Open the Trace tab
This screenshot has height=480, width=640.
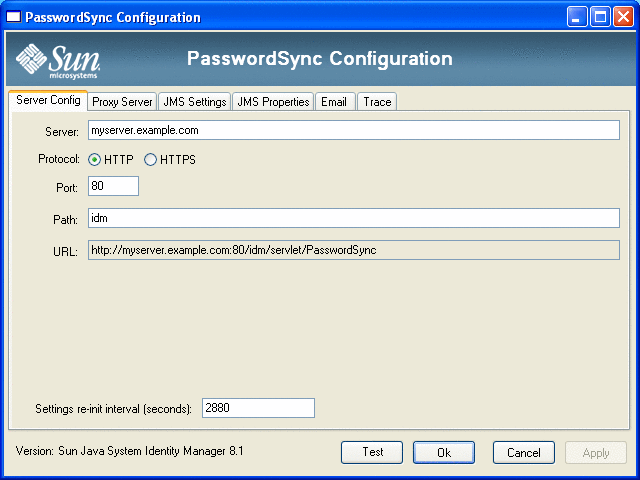point(377,102)
